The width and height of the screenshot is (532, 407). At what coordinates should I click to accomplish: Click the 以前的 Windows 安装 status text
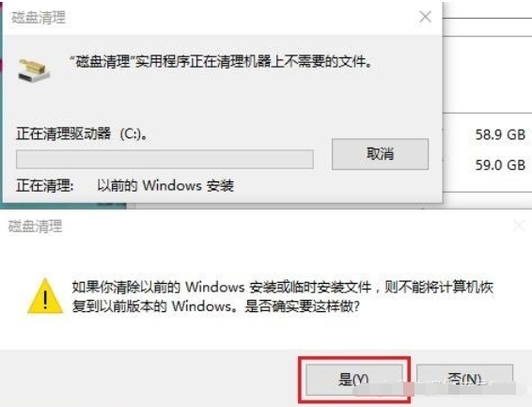pyautogui.click(x=165, y=186)
